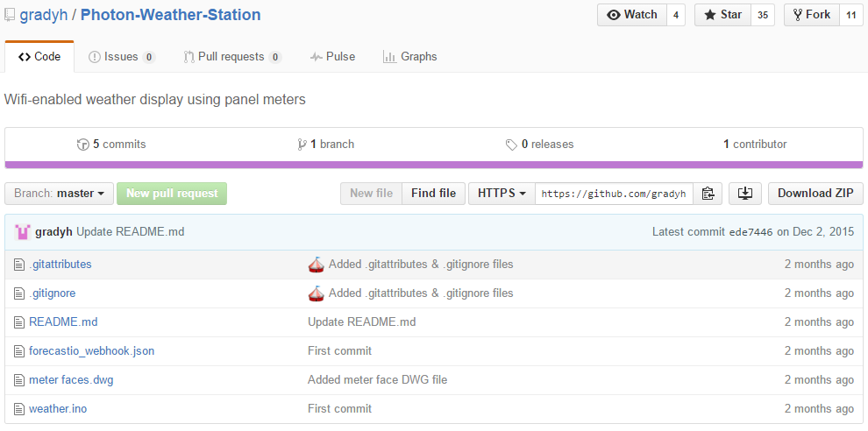The image size is (868, 431).
Task: Click file icon next to meter faces.dwg
Action: [x=19, y=380]
